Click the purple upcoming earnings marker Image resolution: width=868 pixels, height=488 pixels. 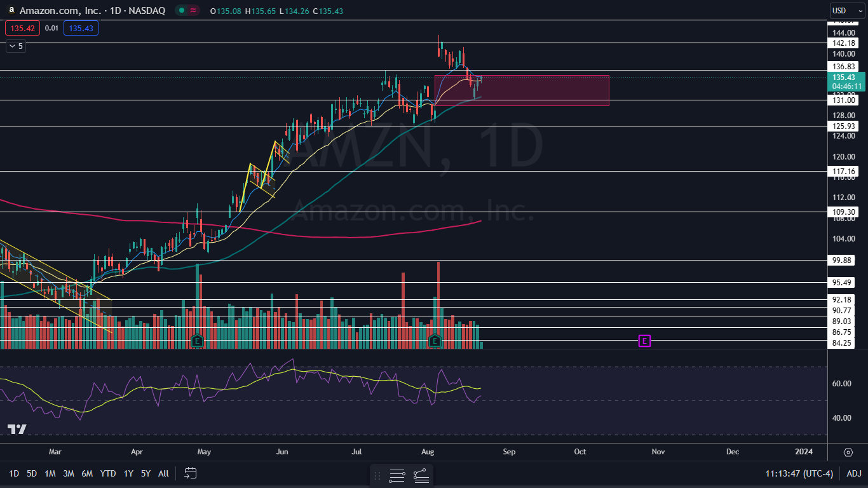pos(644,341)
